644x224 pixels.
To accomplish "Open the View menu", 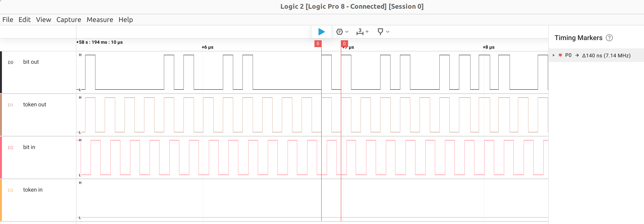I will (43, 20).
